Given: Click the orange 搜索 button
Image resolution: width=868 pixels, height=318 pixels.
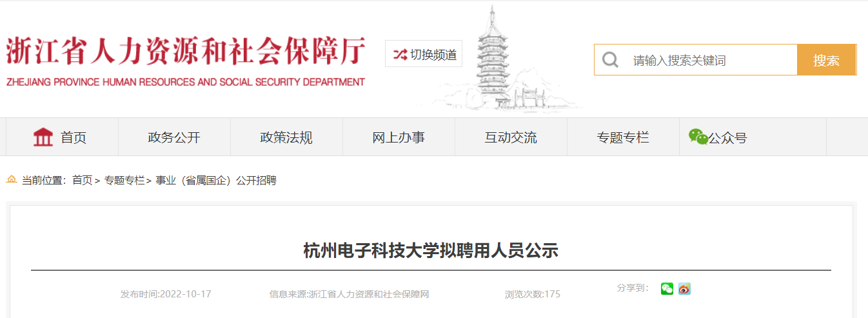Looking at the screenshot, I should click(827, 60).
